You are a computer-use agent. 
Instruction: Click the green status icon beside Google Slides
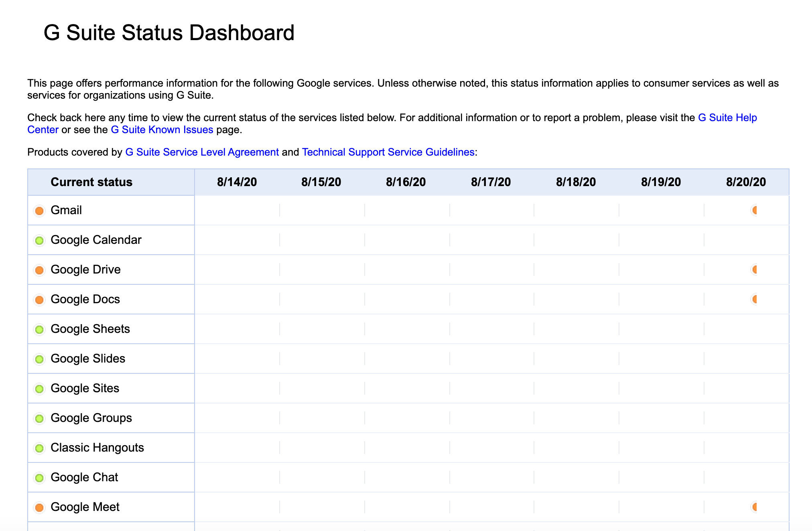(39, 359)
